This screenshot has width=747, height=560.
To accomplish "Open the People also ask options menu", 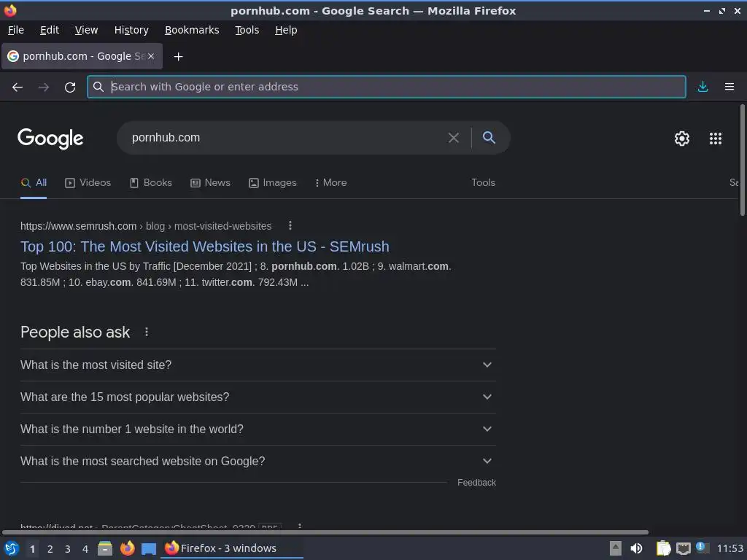I will [x=146, y=332].
